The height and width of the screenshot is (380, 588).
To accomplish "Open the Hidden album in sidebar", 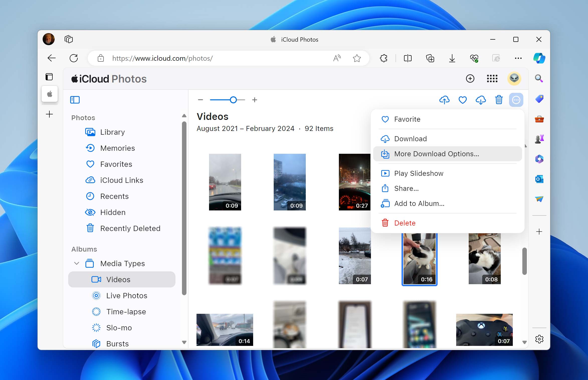I will [122, 212].
